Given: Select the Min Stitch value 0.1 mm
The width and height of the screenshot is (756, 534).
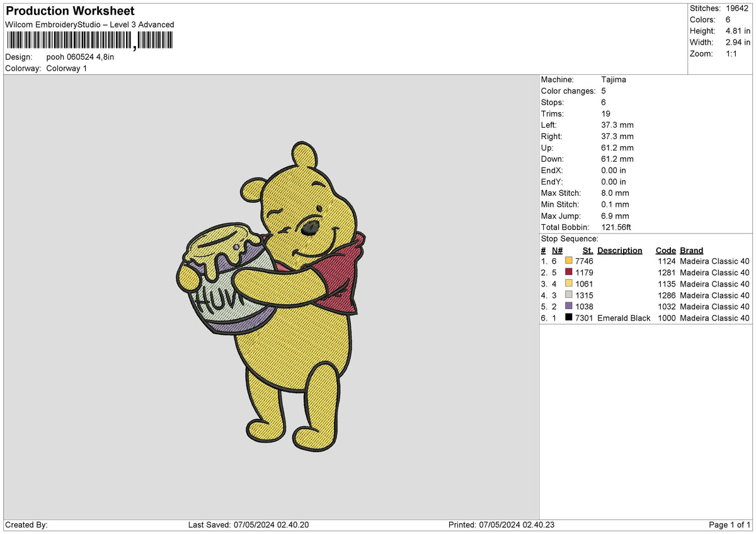Looking at the screenshot, I should (x=615, y=205).
